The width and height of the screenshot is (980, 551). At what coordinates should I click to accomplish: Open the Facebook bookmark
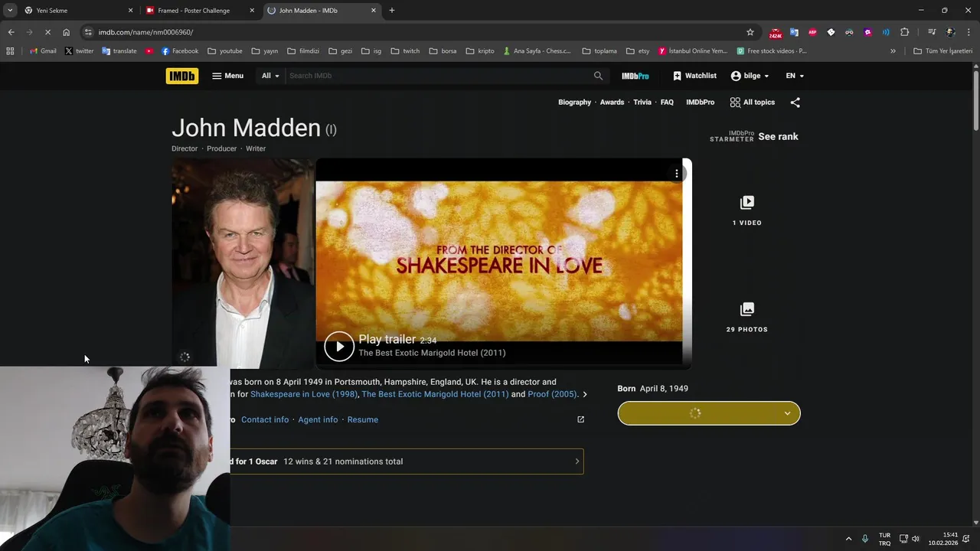pos(180,51)
